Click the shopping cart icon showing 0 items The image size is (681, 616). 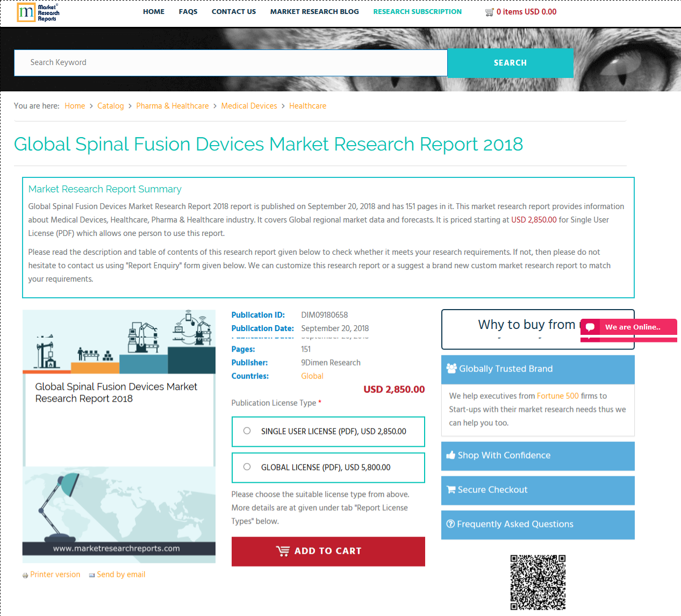489,11
